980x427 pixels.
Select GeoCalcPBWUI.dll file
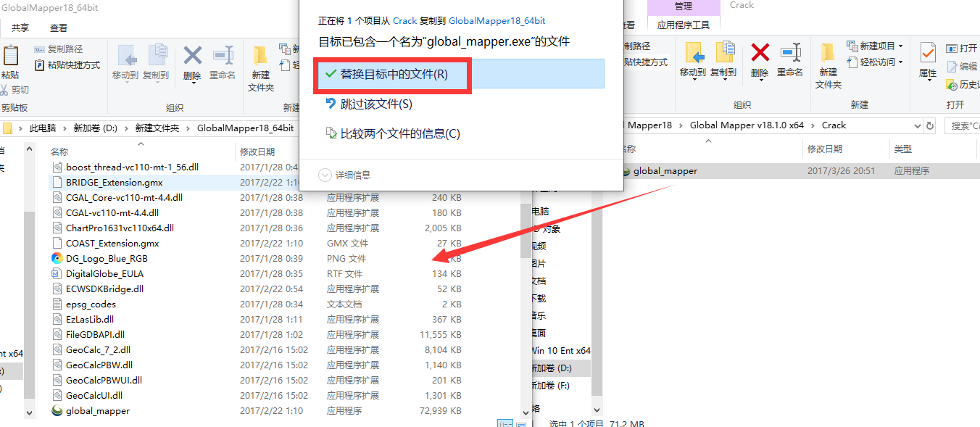tap(104, 381)
